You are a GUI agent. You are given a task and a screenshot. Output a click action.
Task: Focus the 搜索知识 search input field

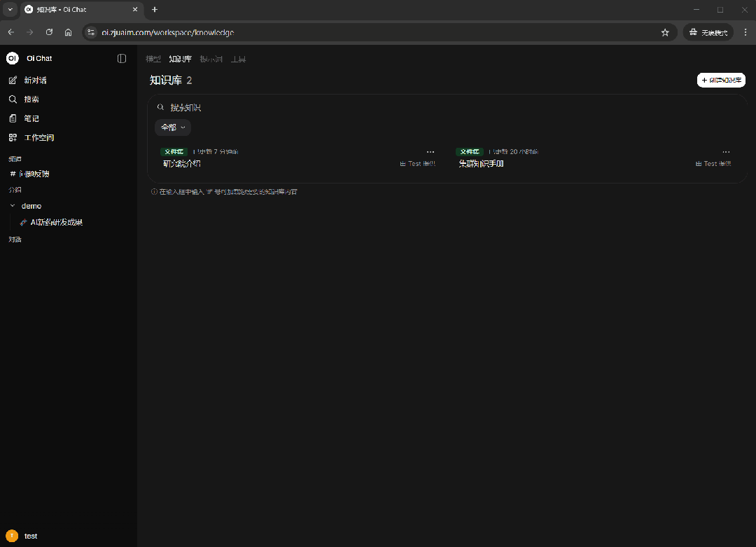click(449, 108)
